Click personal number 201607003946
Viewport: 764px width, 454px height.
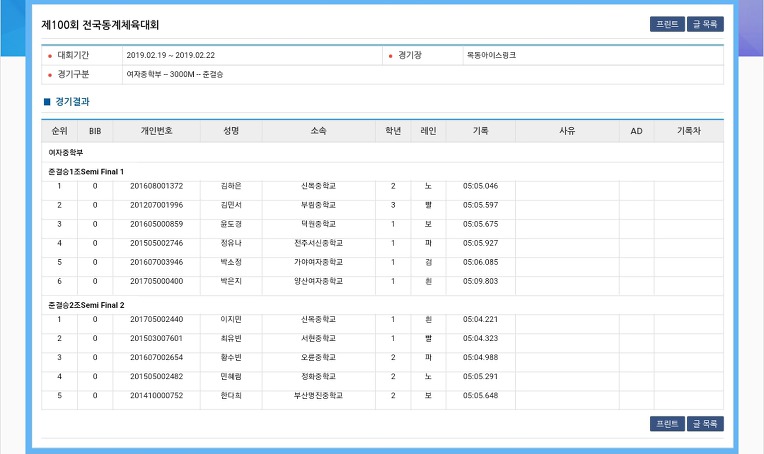156,262
